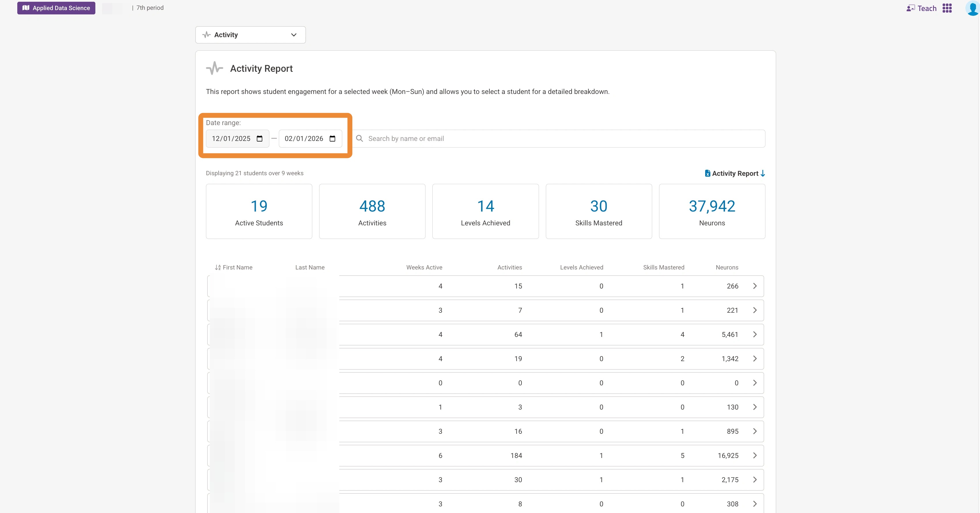The height and width of the screenshot is (513, 980).
Task: Click the First Name sort icon
Action: [x=217, y=267]
